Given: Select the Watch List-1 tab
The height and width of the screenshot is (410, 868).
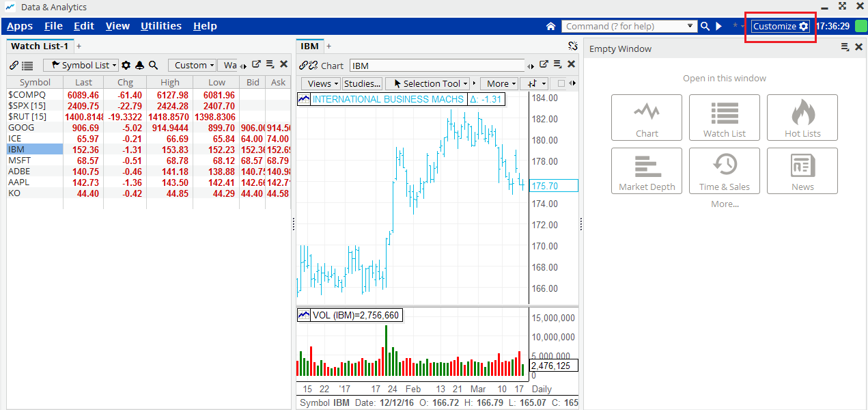Looking at the screenshot, I should (40, 46).
